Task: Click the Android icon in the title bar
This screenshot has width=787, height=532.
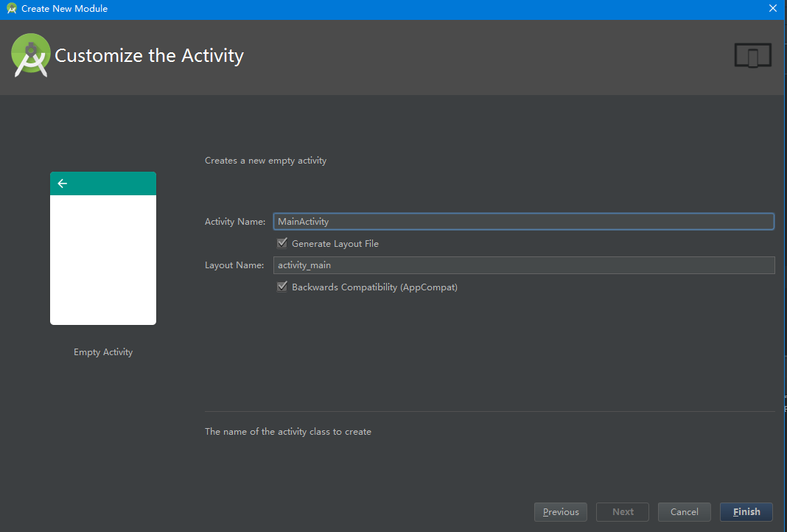Action: [x=10, y=9]
